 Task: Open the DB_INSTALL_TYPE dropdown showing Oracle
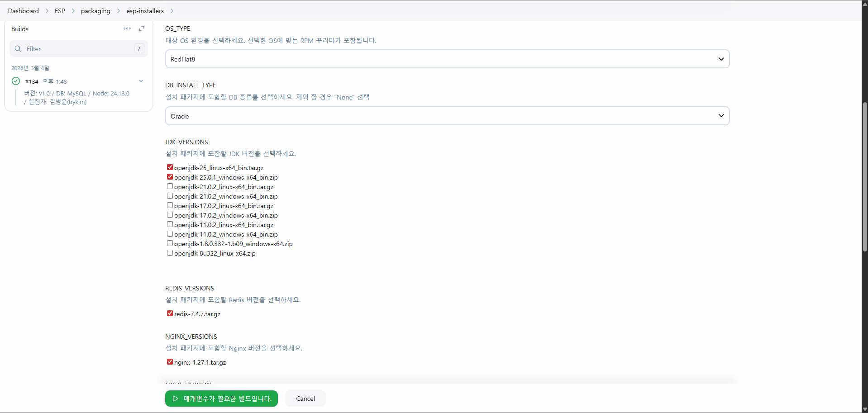447,116
